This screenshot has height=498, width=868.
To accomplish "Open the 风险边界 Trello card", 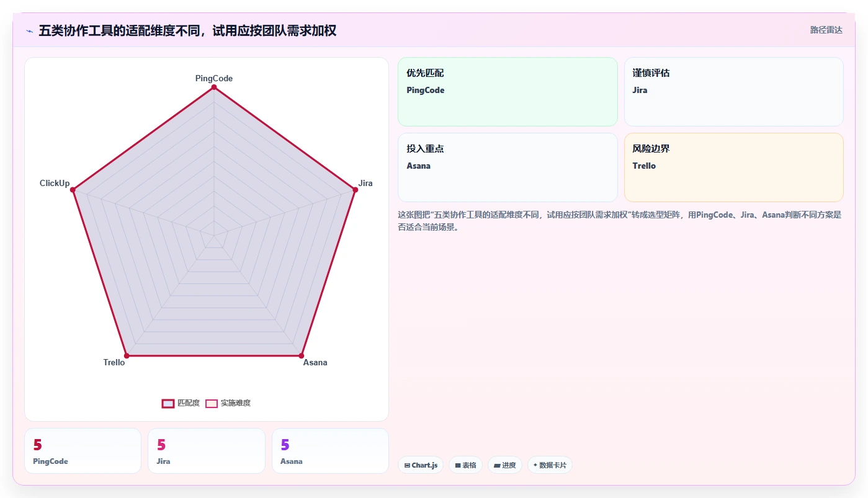I will 733,167.
